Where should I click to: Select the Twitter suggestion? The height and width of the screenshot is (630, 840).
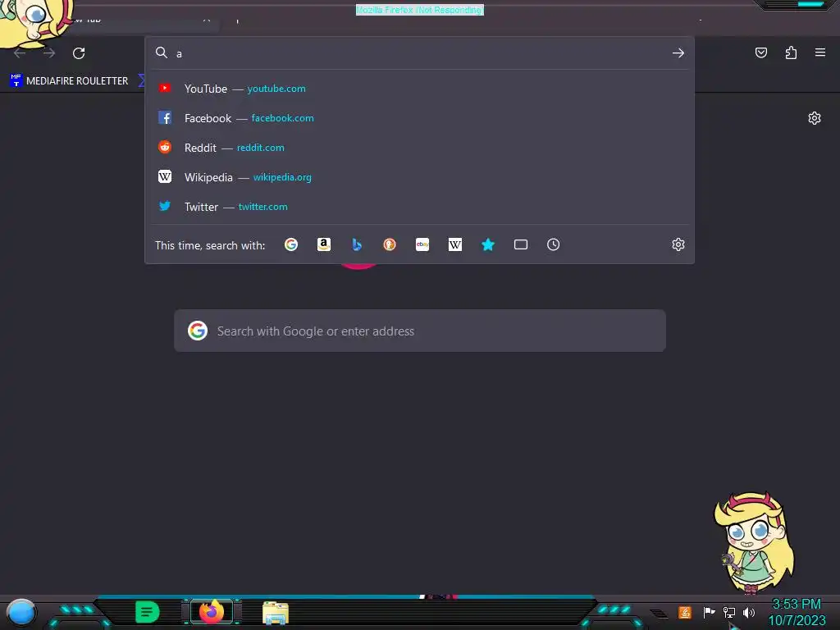point(419,206)
